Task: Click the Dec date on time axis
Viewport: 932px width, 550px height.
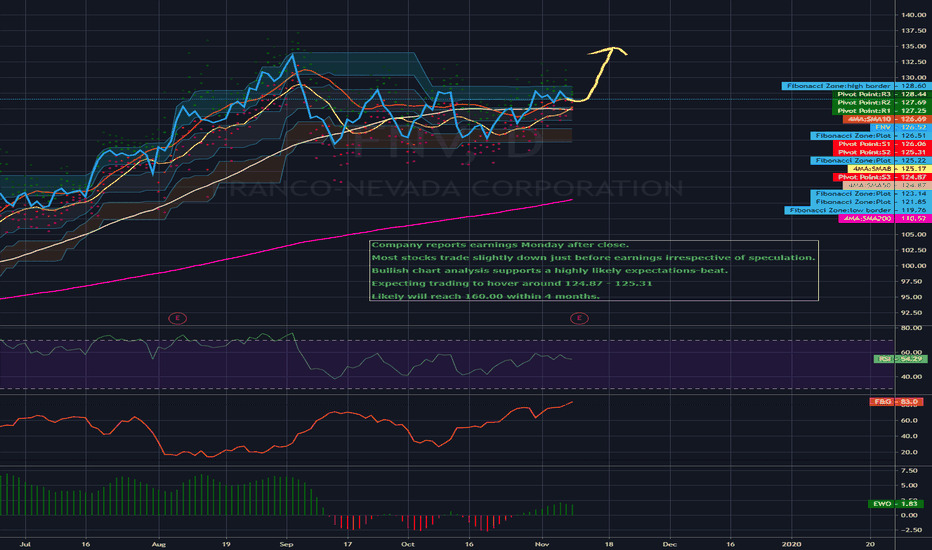Action: tap(669, 544)
